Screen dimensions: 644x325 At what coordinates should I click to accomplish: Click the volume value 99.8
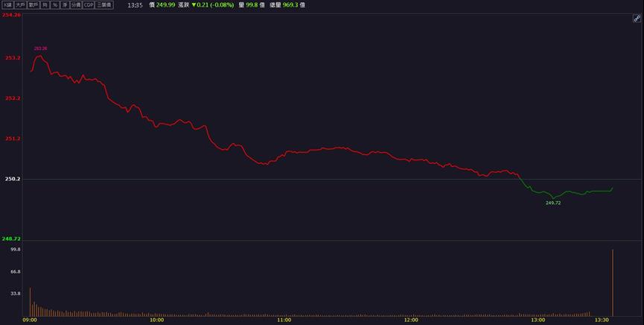click(x=252, y=5)
